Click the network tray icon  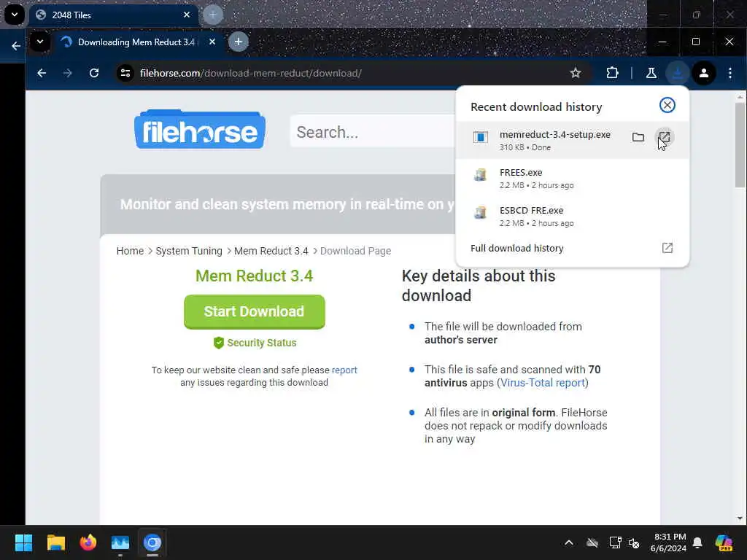click(x=615, y=542)
